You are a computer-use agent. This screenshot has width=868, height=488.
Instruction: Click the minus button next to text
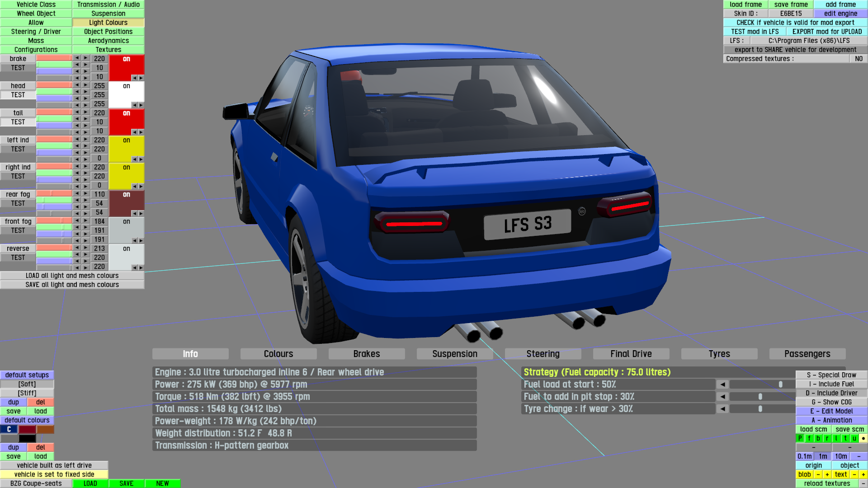(x=854, y=474)
